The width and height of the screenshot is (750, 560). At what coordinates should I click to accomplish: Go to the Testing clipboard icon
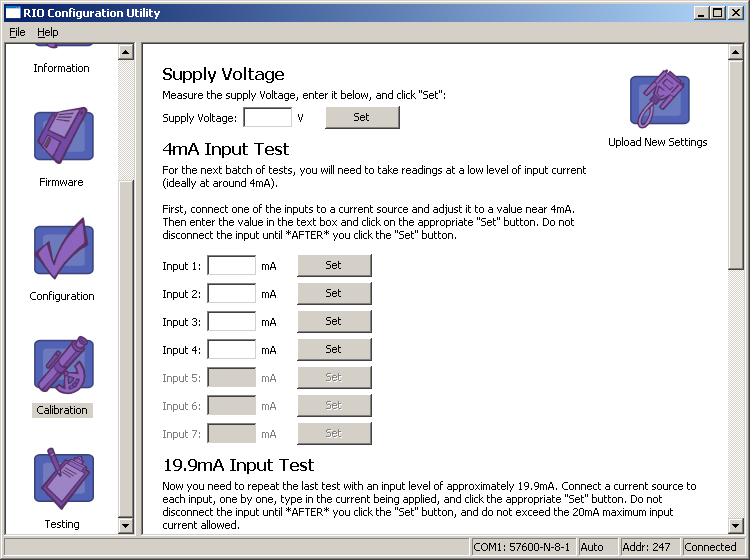(x=63, y=479)
